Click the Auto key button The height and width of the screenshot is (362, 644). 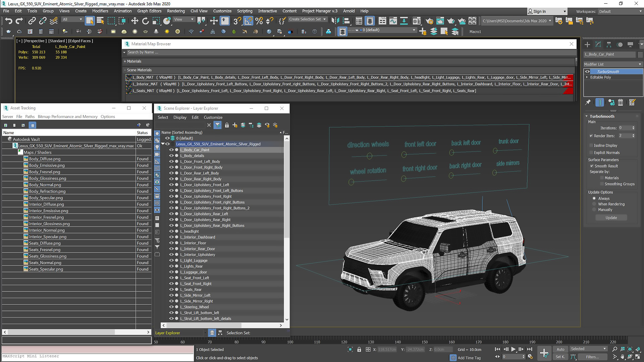coord(560,349)
